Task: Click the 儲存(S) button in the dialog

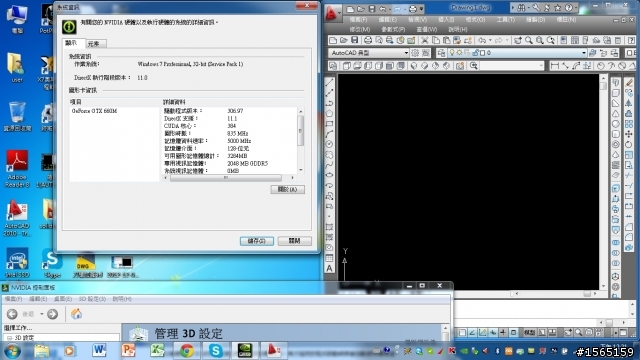Action: [257, 241]
